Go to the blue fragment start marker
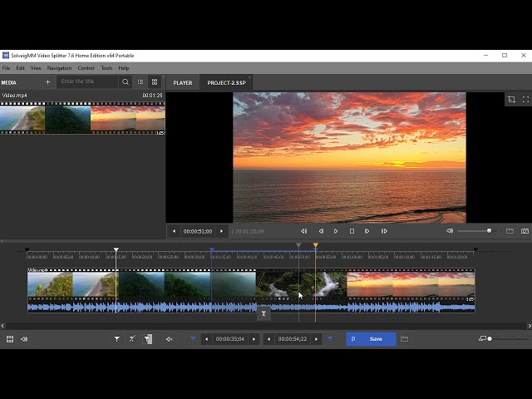The image size is (532, 399). click(193, 339)
